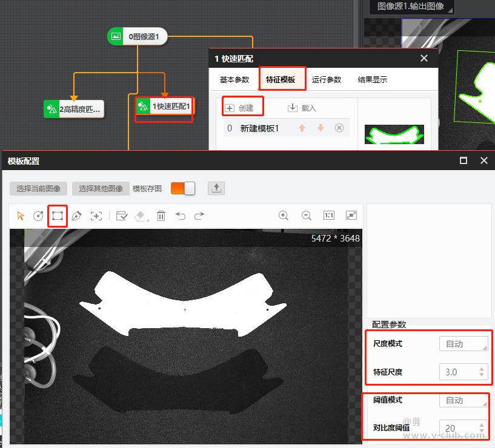Toggle the 模板存图 switch

coord(183,188)
